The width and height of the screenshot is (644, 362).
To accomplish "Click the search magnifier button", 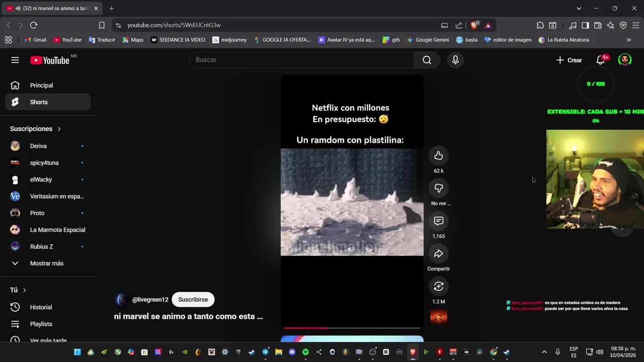I will click(x=427, y=60).
